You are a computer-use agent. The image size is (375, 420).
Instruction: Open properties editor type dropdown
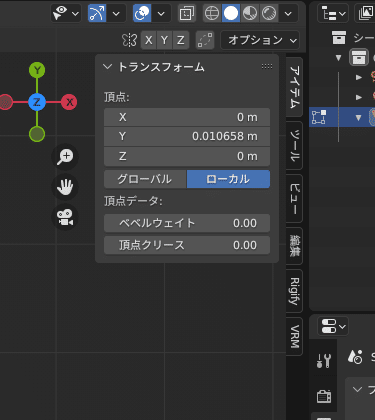click(x=333, y=326)
